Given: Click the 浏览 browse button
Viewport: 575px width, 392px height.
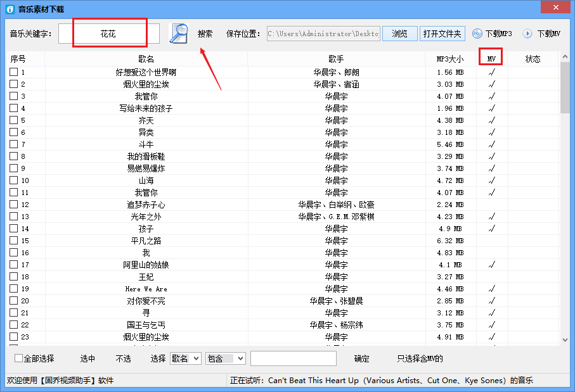Looking at the screenshot, I should pyautogui.click(x=400, y=34).
